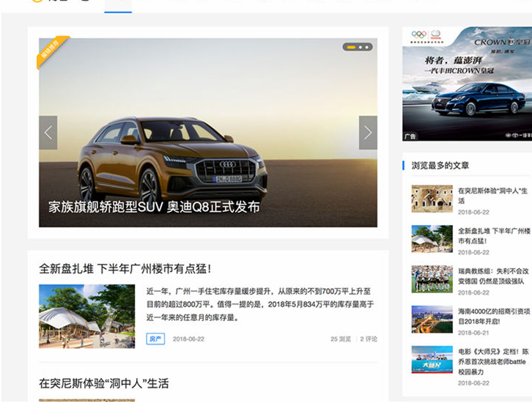Select the third carousel indicator dot
The width and height of the screenshot is (532, 409).
[x=367, y=47]
